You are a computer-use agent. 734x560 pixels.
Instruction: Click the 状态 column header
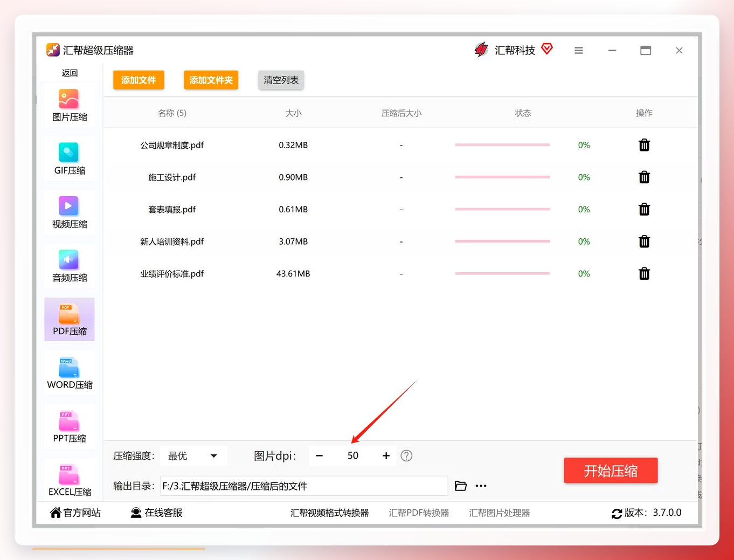click(523, 113)
